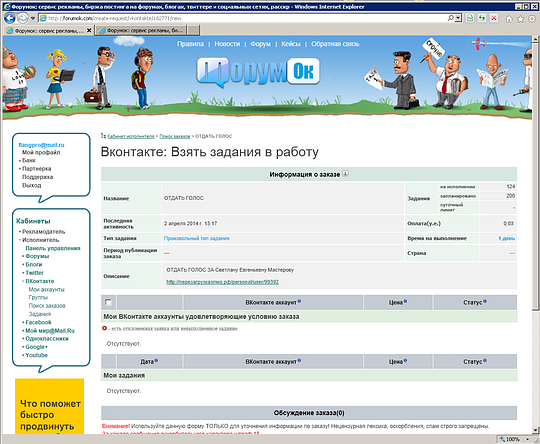This screenshot has height=444, width=540.
Task: Open the Tools gear icon
Action: [x=532, y=19]
